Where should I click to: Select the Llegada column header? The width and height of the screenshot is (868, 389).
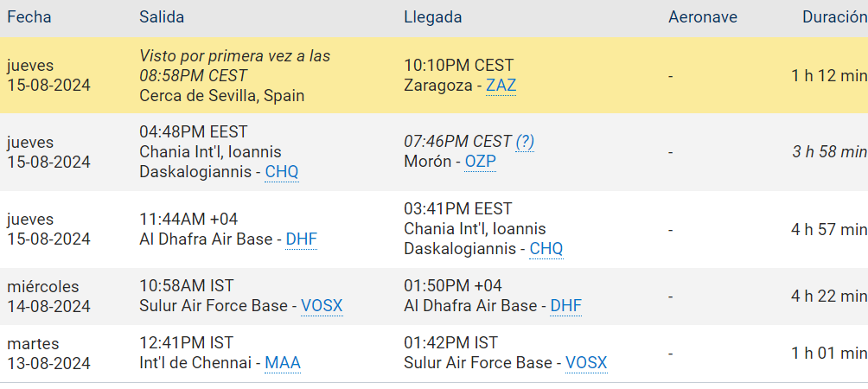click(432, 17)
